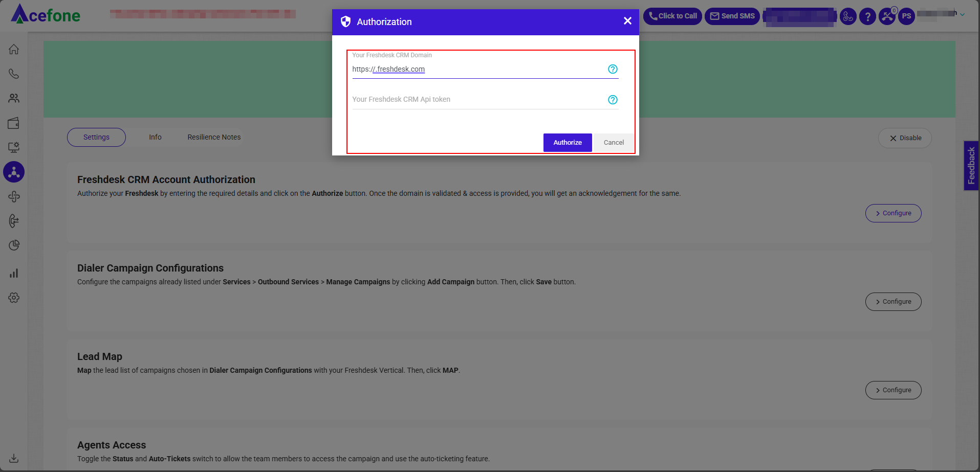Click the Click to Call button
The height and width of the screenshot is (472, 980).
[672, 16]
